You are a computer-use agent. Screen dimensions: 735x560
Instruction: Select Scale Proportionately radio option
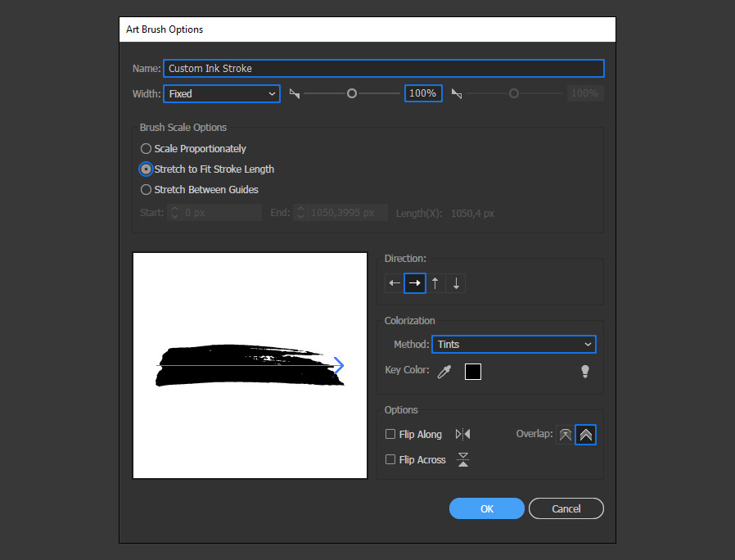coord(147,149)
